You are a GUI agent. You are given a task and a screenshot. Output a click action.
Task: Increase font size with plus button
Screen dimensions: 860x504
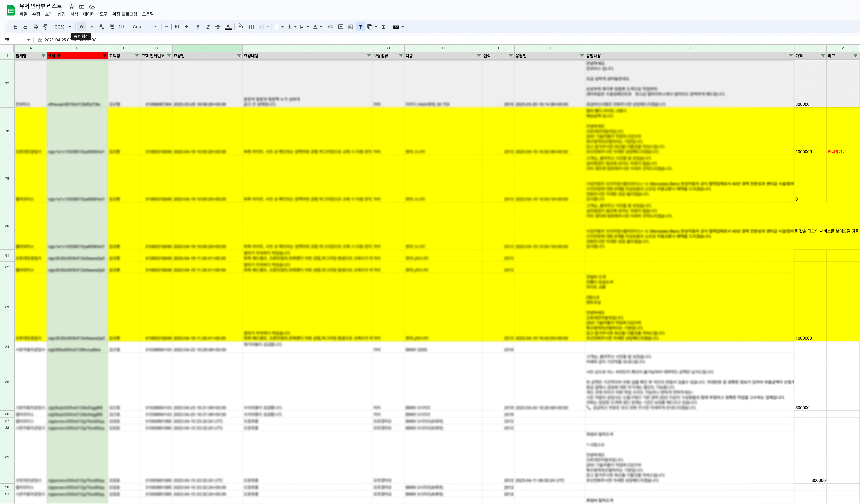pos(187,27)
